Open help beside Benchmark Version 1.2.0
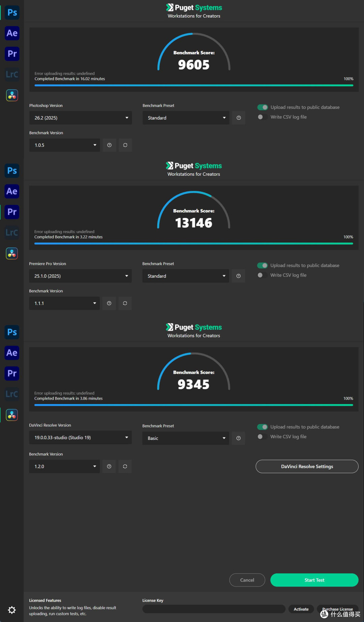 [x=109, y=466]
